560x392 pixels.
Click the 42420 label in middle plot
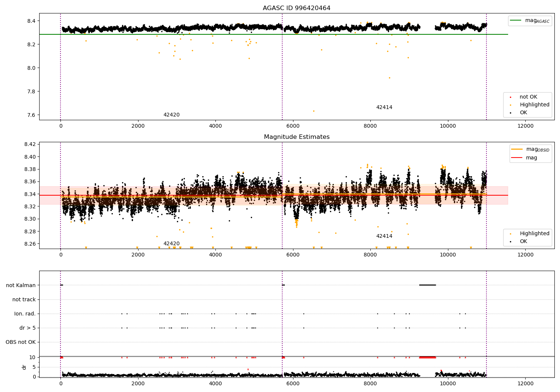click(171, 244)
